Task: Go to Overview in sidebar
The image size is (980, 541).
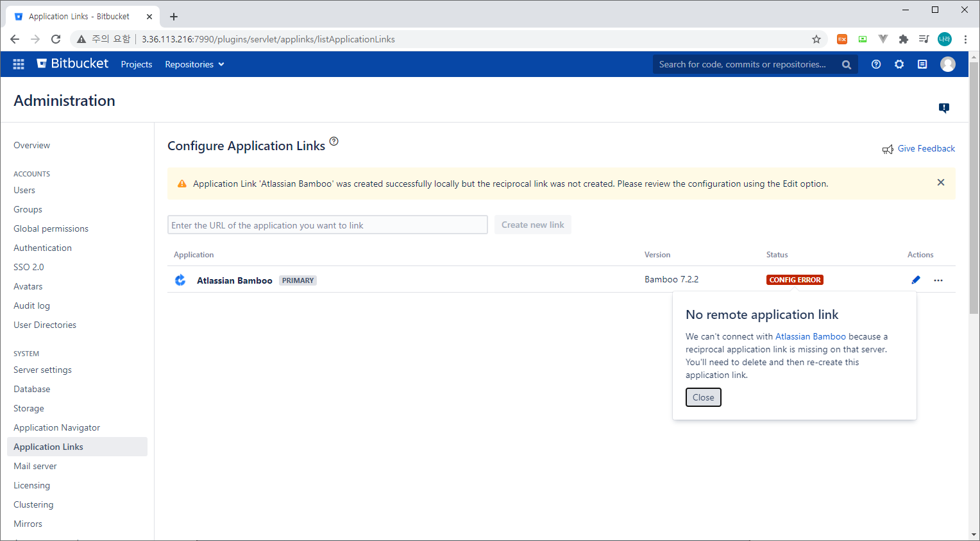Action: [x=31, y=145]
